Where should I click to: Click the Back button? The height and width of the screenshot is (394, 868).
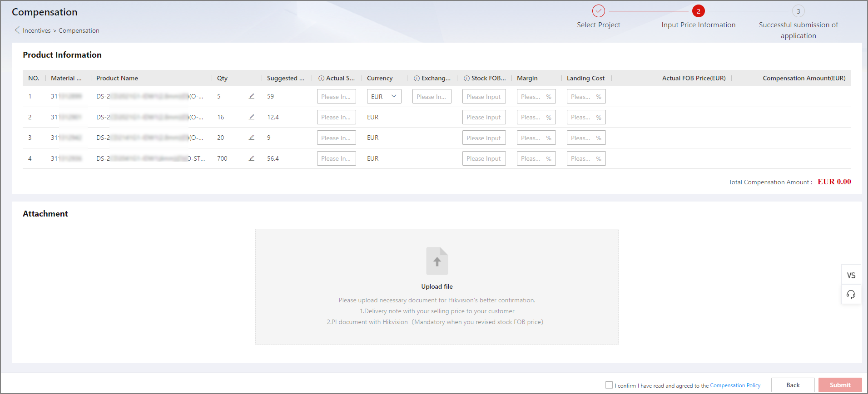point(793,385)
